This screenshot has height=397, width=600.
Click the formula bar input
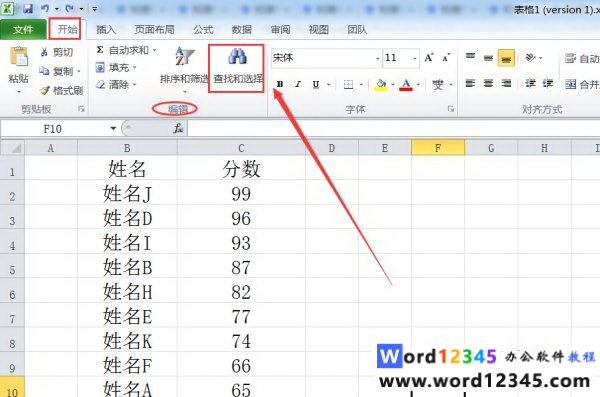click(393, 129)
